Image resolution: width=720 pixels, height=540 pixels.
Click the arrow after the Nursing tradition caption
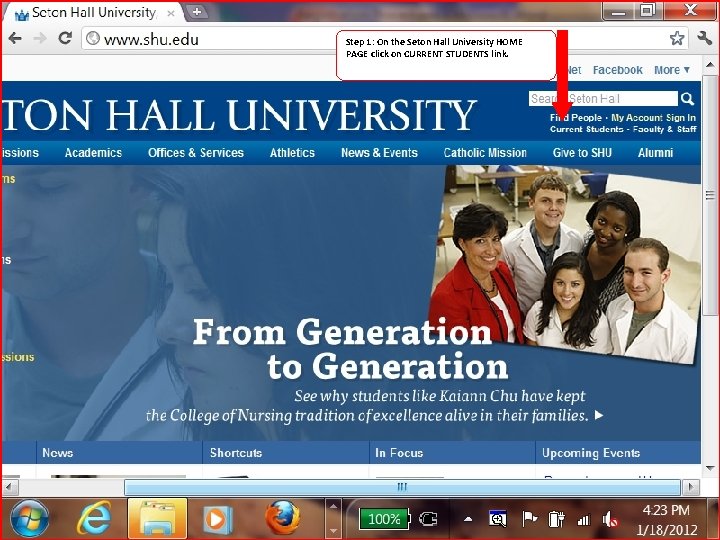[x=599, y=415]
